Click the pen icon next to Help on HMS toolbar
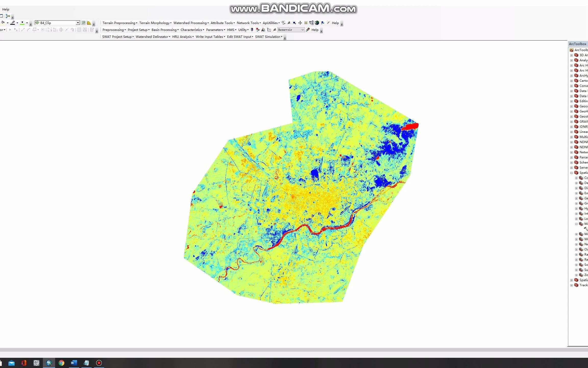The image size is (588, 368). point(308,30)
